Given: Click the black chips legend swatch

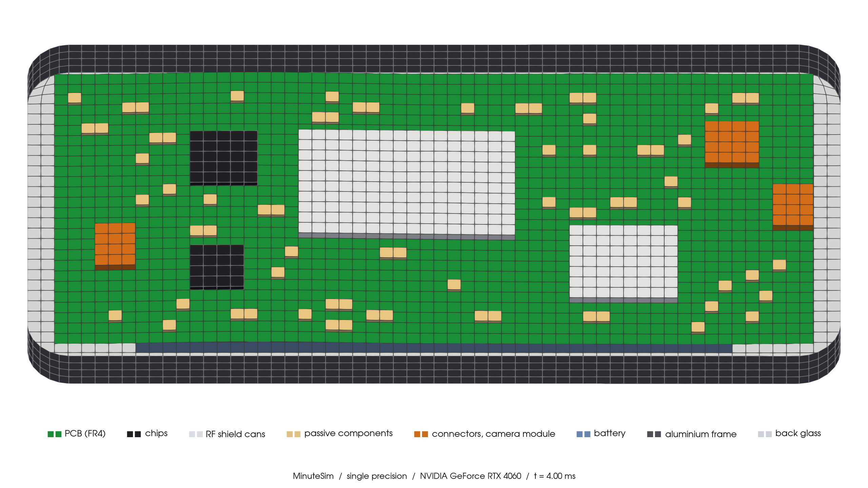Looking at the screenshot, I should pos(134,434).
